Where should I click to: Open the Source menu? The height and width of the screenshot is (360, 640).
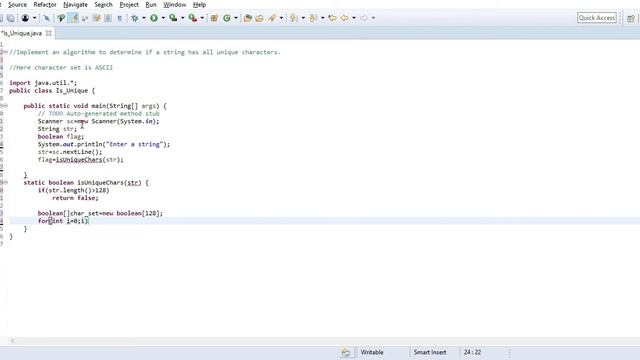pyautogui.click(x=17, y=4)
